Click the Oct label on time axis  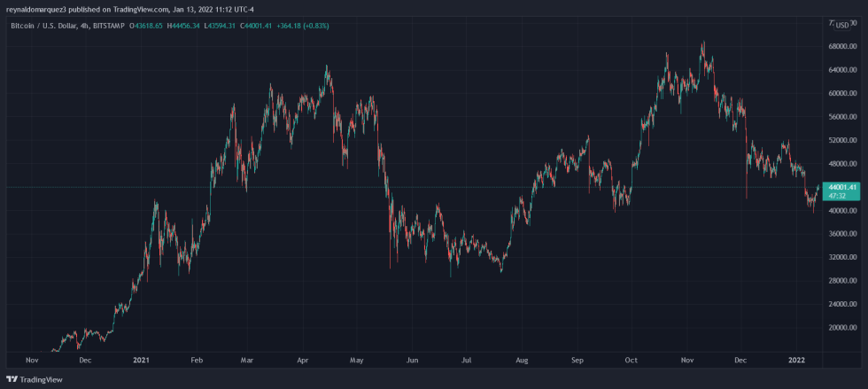coord(631,360)
